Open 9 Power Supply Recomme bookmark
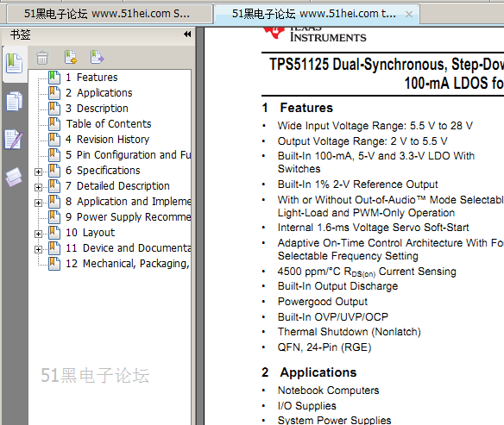 128,217
